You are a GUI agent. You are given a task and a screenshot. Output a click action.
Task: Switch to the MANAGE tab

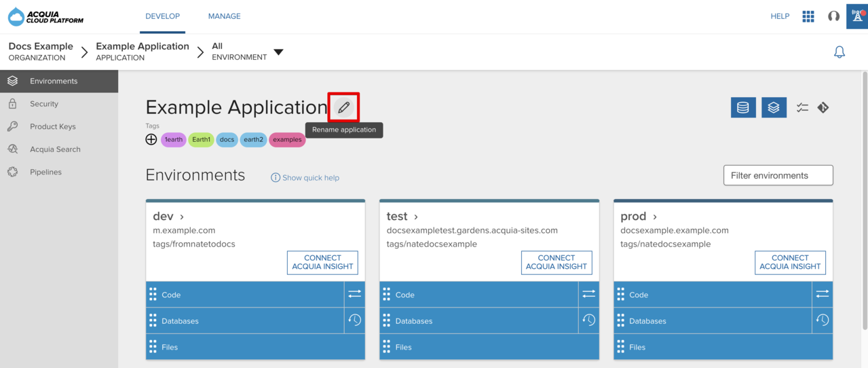point(225,16)
